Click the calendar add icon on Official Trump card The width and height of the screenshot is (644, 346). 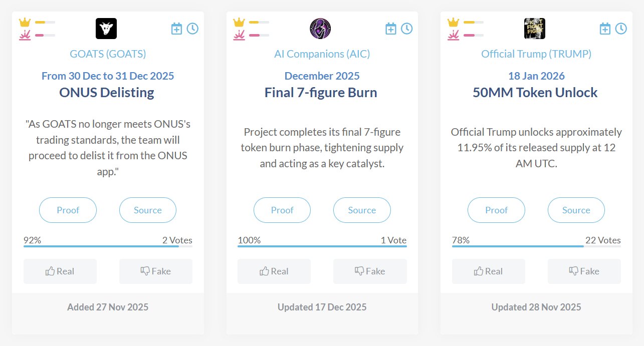[x=605, y=29]
